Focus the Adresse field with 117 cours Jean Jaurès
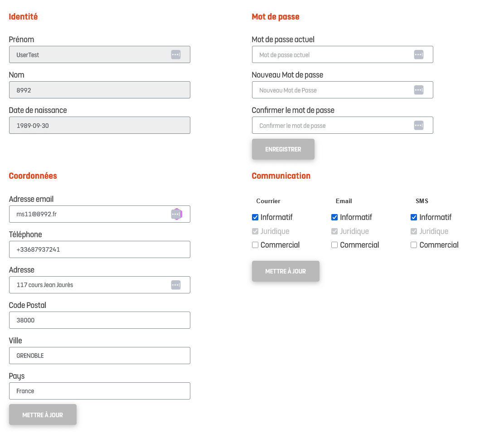504x434 pixels. coord(100,285)
